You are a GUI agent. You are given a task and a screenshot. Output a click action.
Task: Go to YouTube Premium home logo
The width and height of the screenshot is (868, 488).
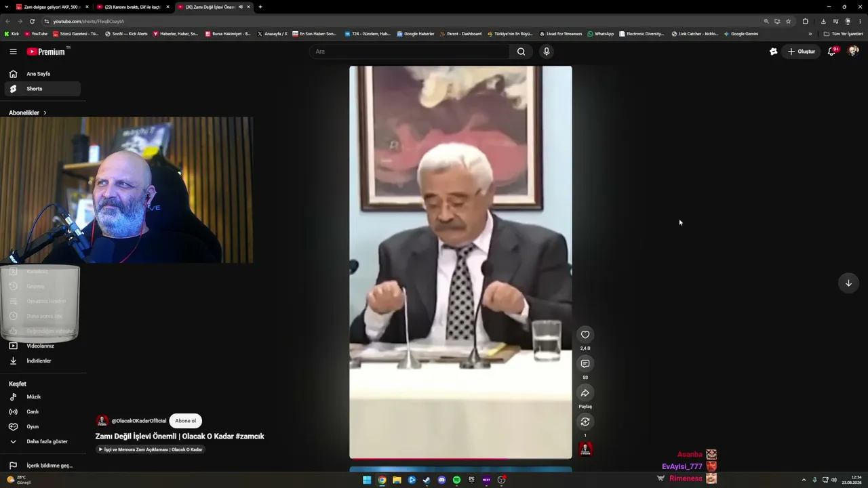tap(46, 52)
